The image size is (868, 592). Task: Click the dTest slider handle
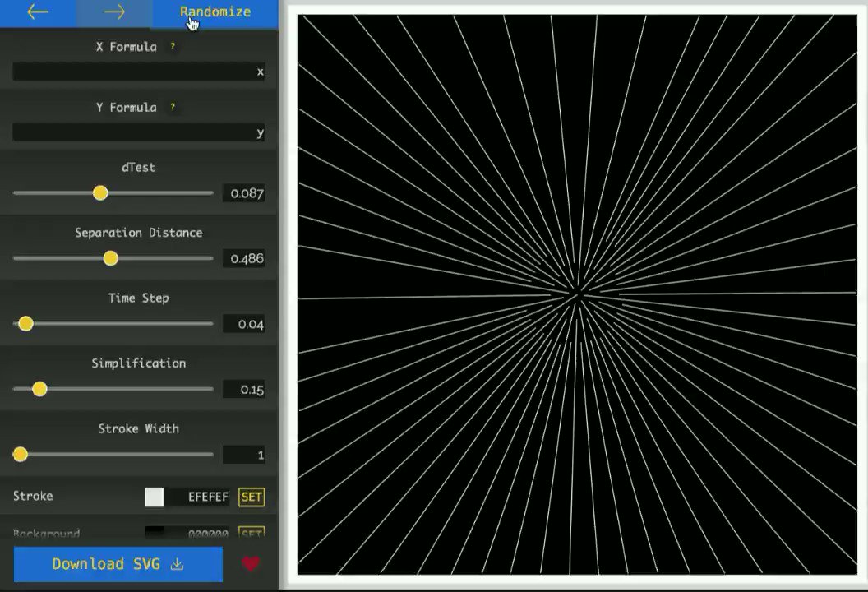coord(100,192)
